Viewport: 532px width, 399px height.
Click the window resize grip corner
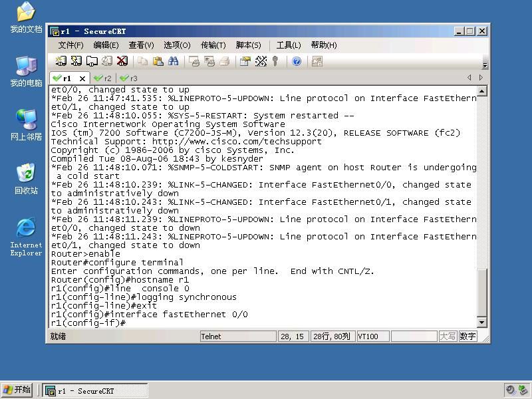485,338
